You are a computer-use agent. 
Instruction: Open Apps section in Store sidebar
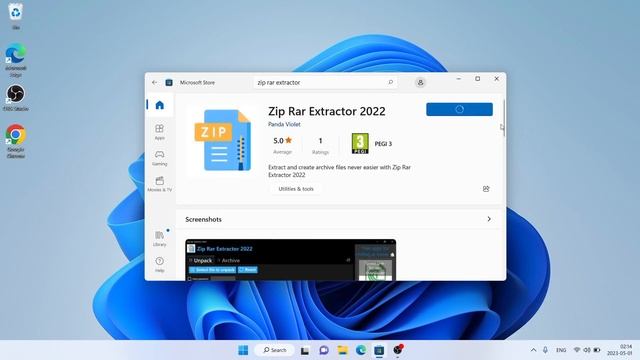(160, 132)
